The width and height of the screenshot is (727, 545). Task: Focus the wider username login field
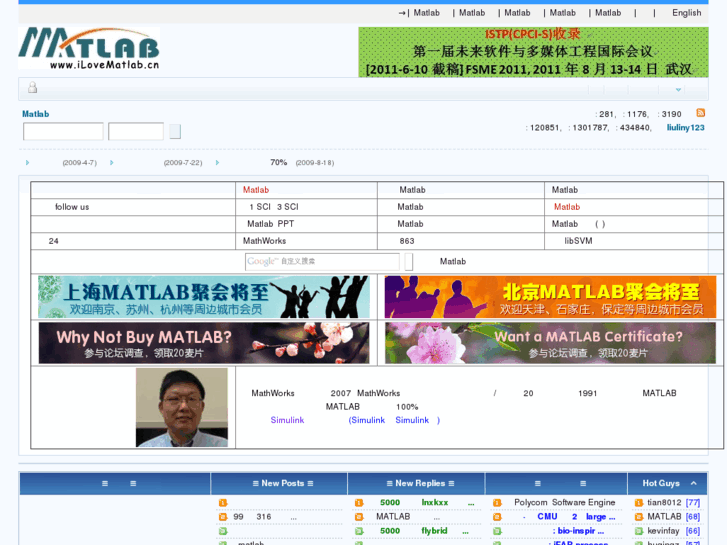pyautogui.click(x=63, y=131)
